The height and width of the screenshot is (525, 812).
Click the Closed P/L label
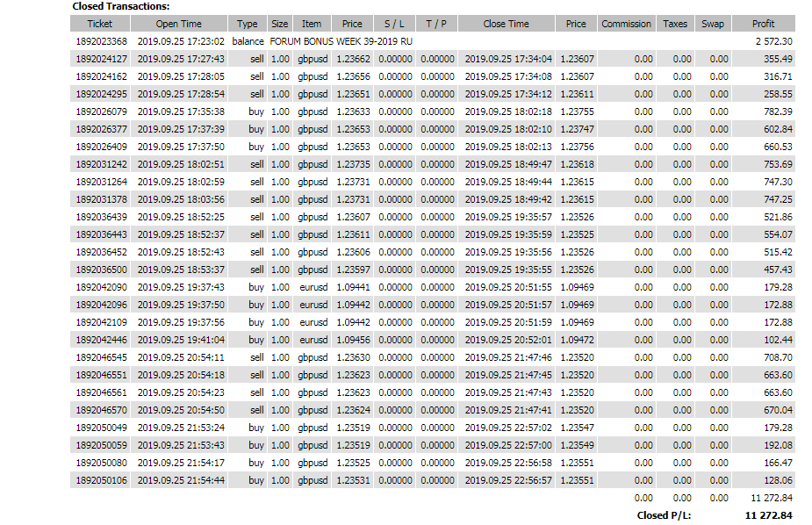click(x=664, y=515)
